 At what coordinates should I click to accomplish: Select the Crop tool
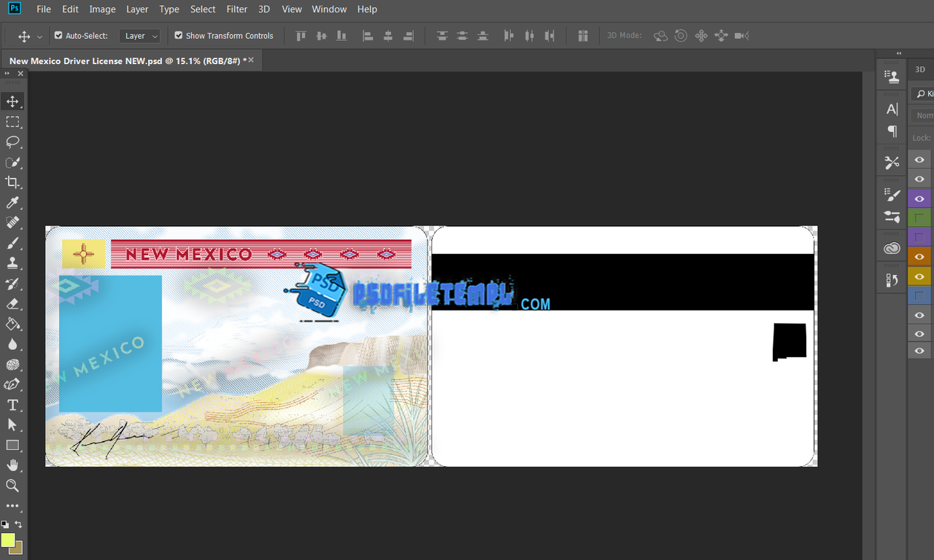(x=12, y=182)
